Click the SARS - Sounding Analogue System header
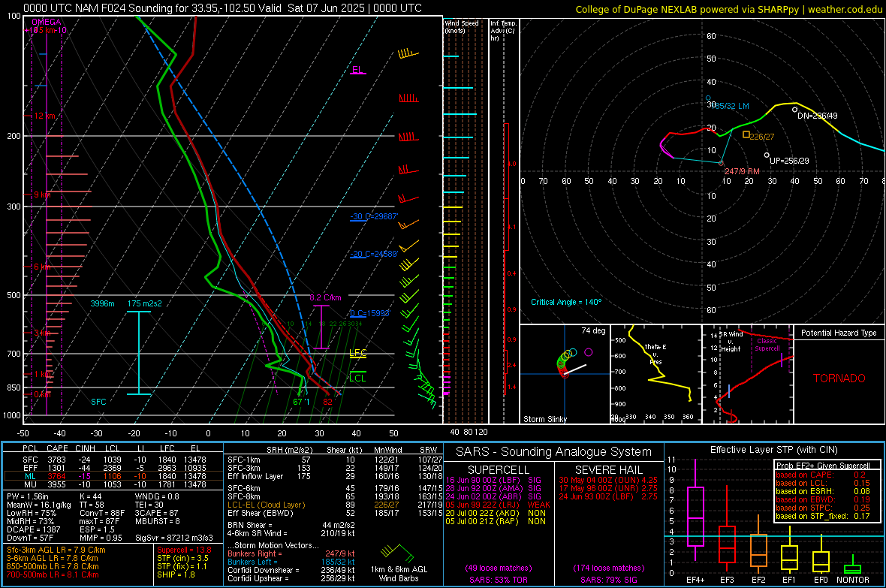886x588 pixels. (554, 452)
